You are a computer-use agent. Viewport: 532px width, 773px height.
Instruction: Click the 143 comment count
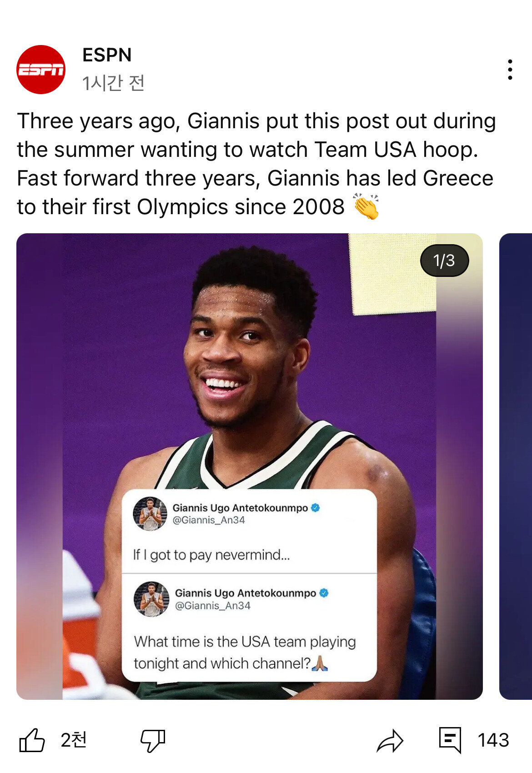tap(493, 740)
